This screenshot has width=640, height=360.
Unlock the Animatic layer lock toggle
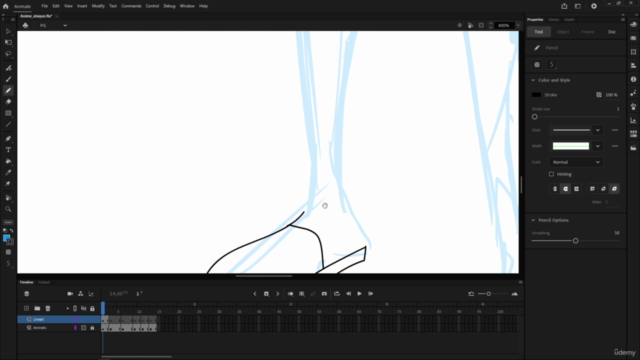pyautogui.click(x=92, y=328)
